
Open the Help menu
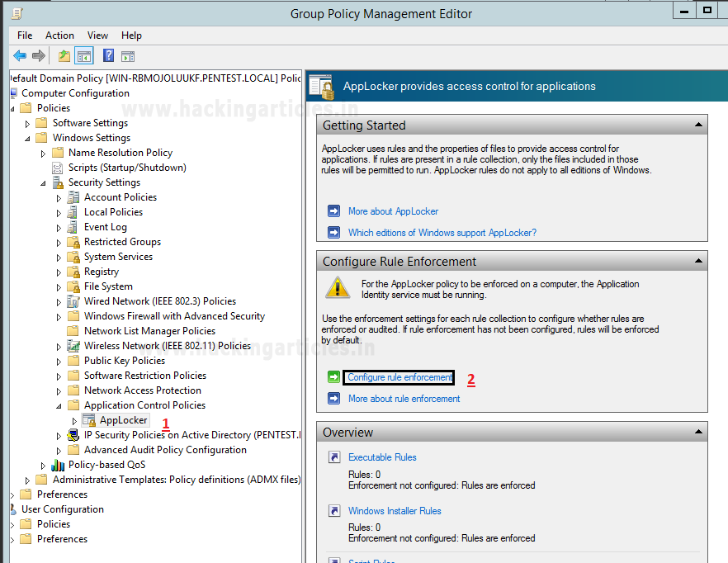pos(131,35)
